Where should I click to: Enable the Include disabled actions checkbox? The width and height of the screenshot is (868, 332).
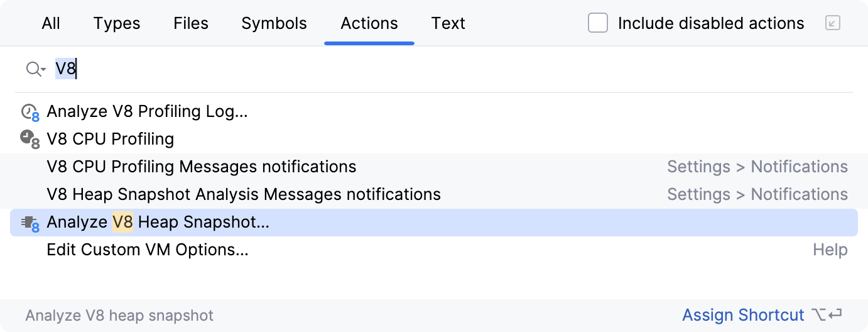pos(598,24)
